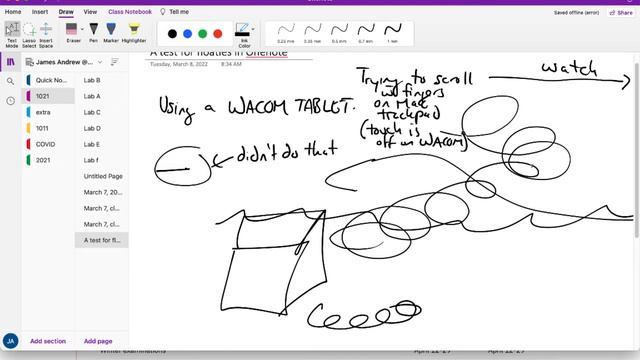Choose the blue ink color
Image resolution: width=640 pixels, height=360 pixels.
point(187,34)
